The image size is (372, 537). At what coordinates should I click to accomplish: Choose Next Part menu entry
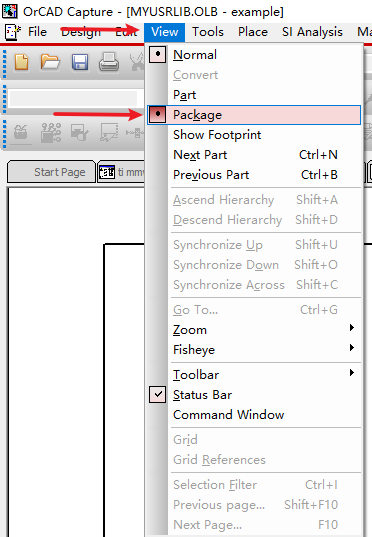[255, 155]
